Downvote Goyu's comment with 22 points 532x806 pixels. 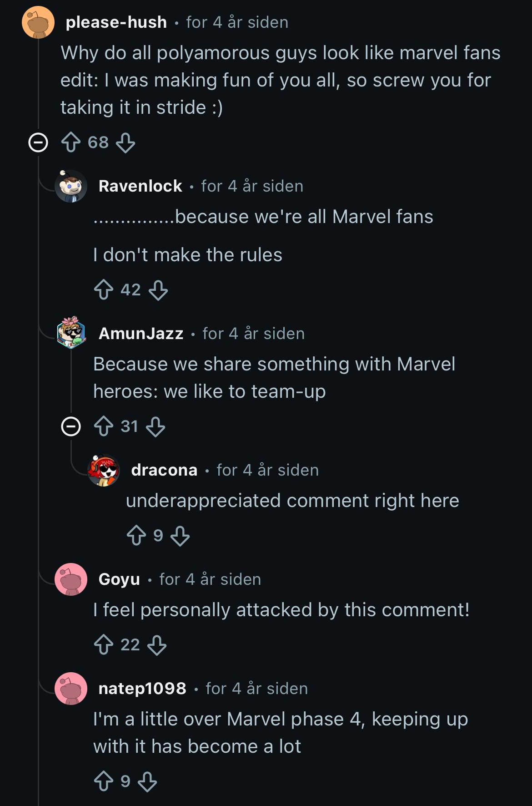pyautogui.click(x=157, y=645)
